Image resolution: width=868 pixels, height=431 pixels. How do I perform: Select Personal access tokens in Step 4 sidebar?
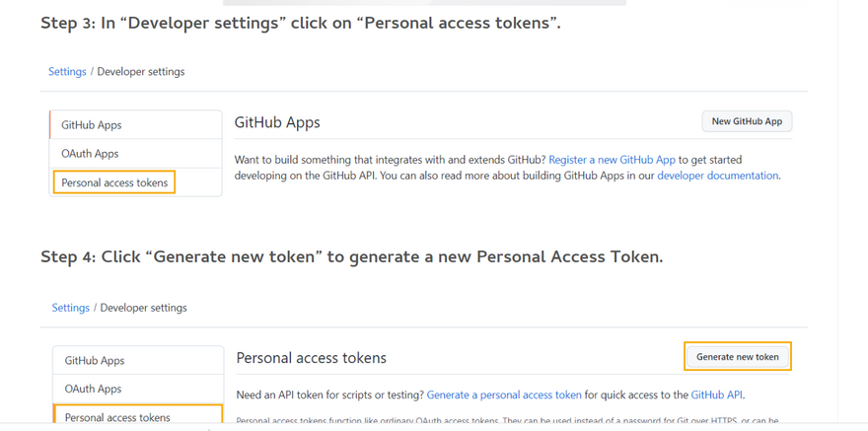coord(118,417)
